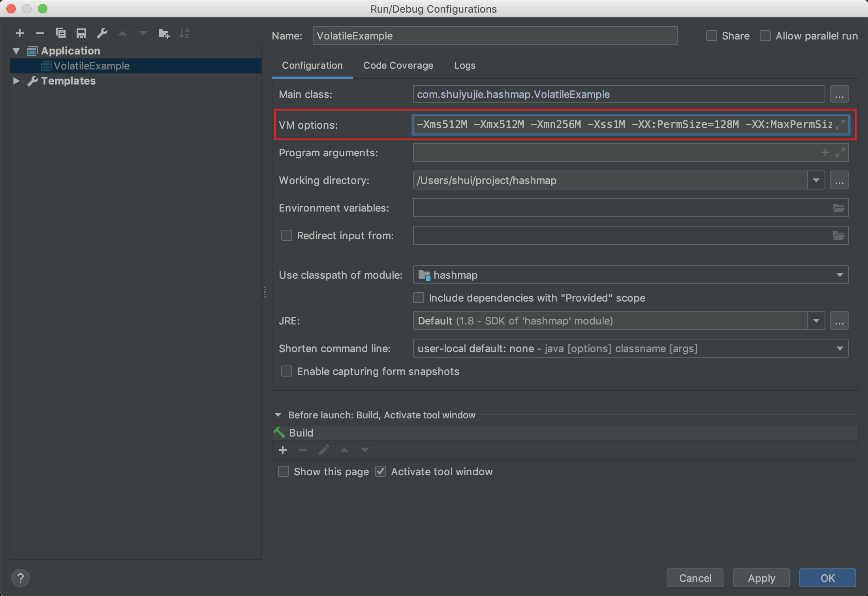This screenshot has height=596, width=868.
Task: Open the Shorten command line dropdown
Action: coord(840,349)
